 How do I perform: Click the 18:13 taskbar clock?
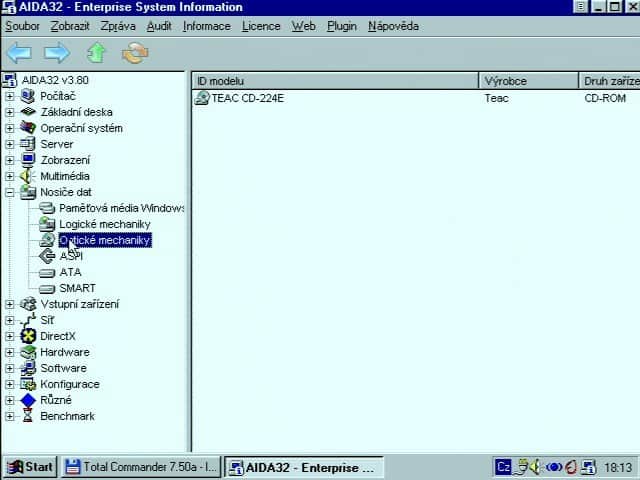click(618, 467)
